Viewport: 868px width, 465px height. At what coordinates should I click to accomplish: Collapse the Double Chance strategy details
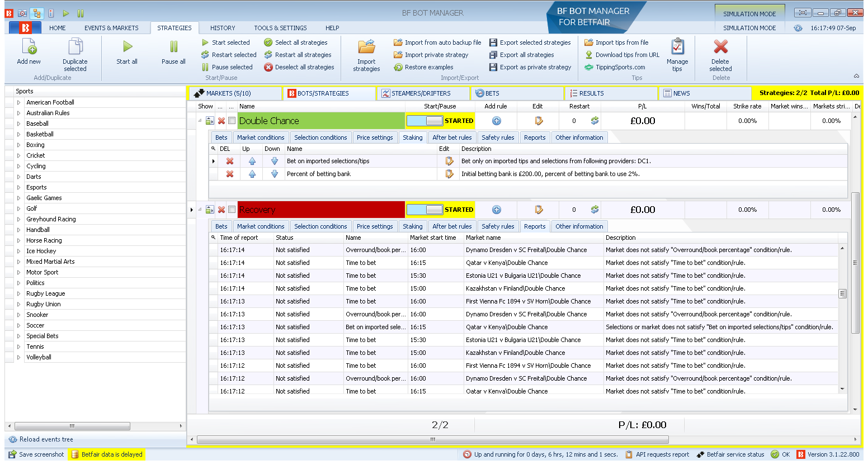(200, 120)
